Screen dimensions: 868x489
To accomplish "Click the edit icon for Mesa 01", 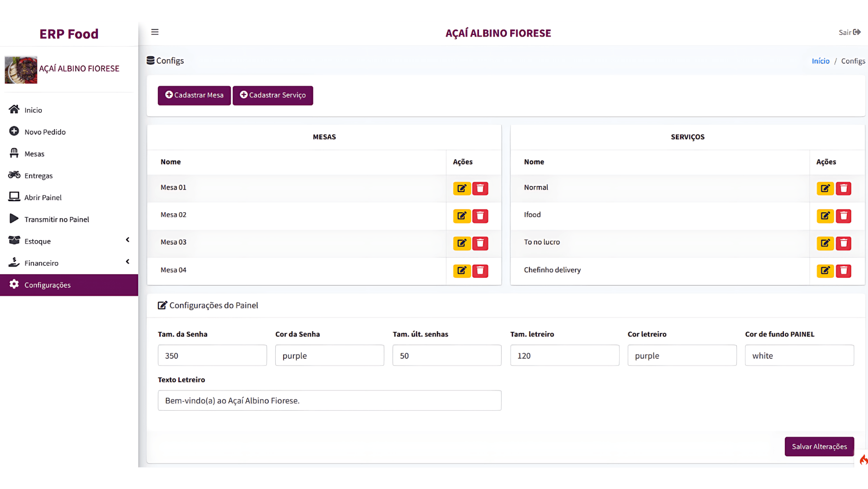I will [x=462, y=188].
